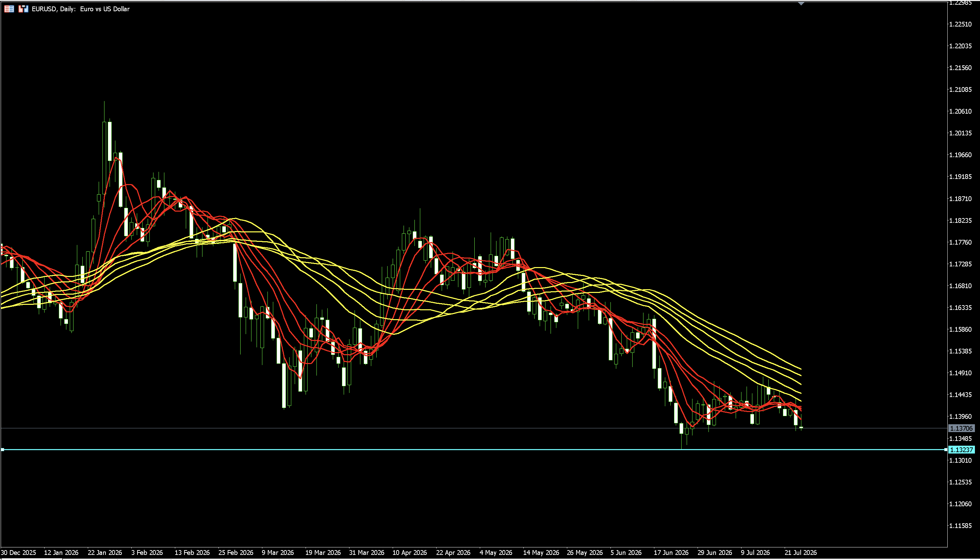Click the 1.12060 price scale value
The height and width of the screenshot is (560, 980).
coord(960,504)
